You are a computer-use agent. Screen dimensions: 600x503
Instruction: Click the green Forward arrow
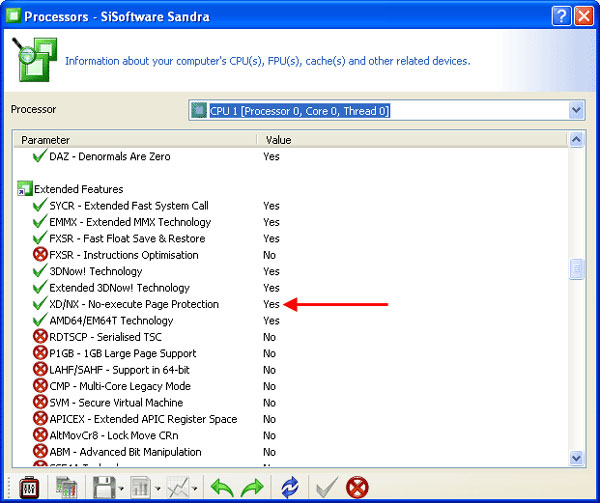[252, 488]
